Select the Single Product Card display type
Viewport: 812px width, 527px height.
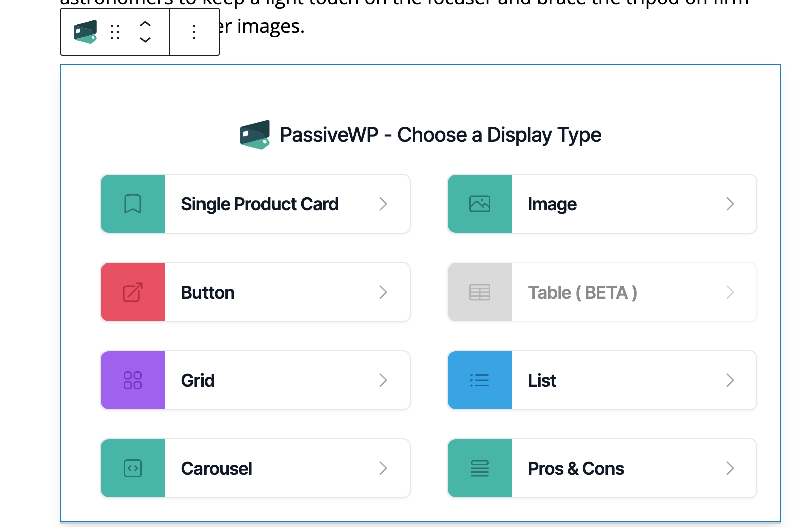coord(260,204)
